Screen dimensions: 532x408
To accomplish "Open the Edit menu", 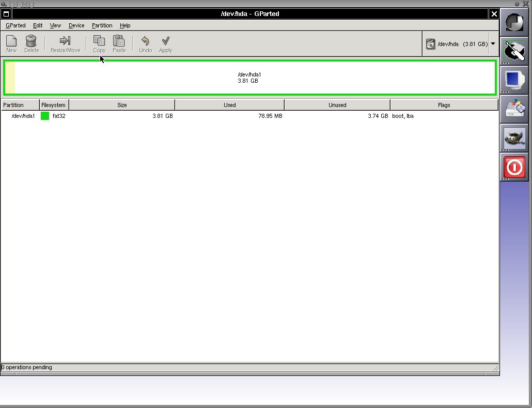I will coord(38,25).
